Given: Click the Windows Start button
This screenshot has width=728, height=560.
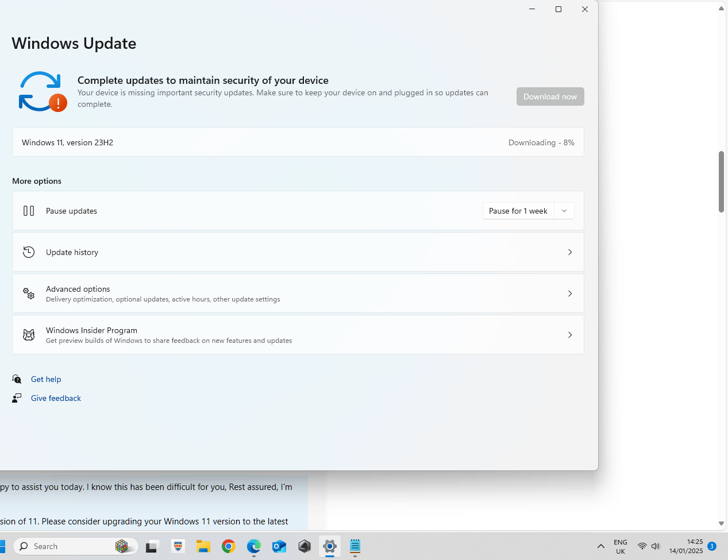Looking at the screenshot, I should [x=2, y=546].
